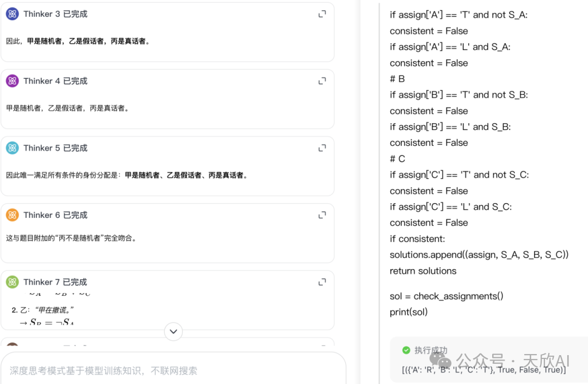Collapse the Thinker 7 partial content card

click(322, 282)
